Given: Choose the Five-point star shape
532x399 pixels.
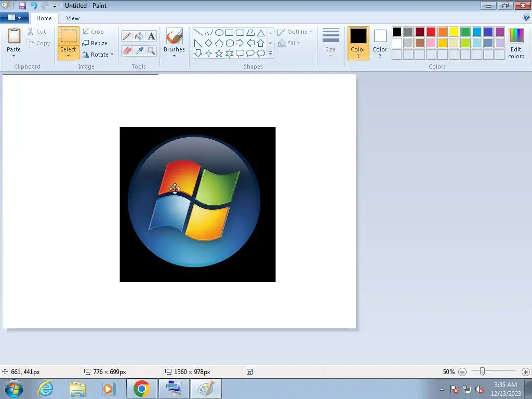Looking at the screenshot, I should (x=219, y=54).
